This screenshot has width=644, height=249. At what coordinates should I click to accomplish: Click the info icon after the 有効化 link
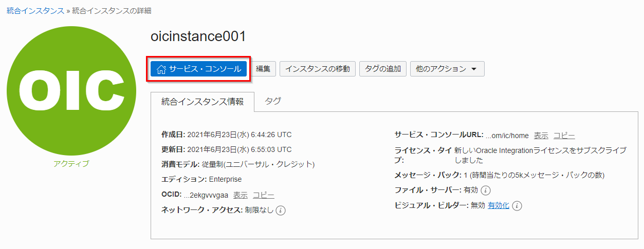[x=517, y=206]
